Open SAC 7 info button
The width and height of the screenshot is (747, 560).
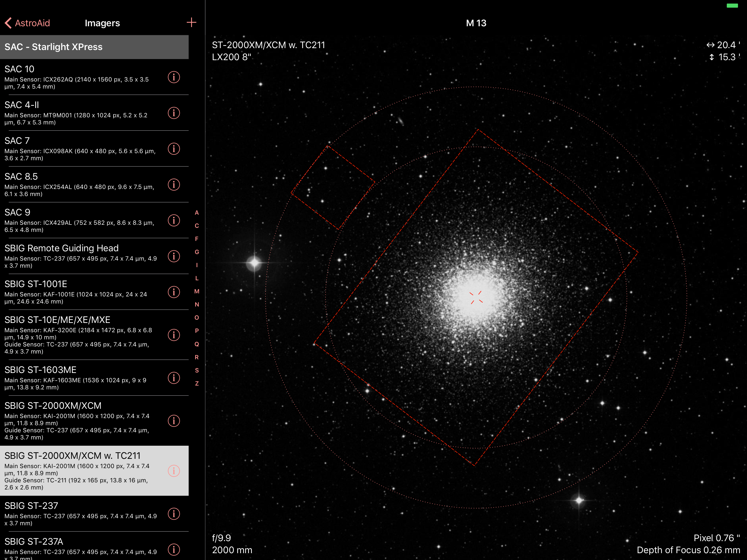pyautogui.click(x=174, y=149)
